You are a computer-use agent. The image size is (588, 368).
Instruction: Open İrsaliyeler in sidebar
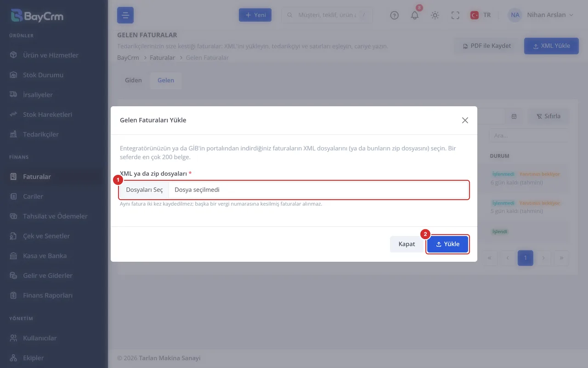(x=38, y=95)
